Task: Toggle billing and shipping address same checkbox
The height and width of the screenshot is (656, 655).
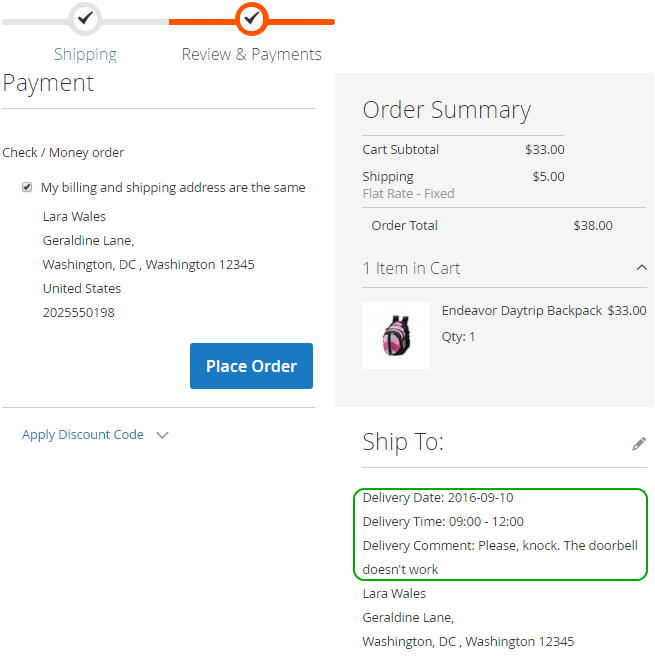Action: [27, 187]
